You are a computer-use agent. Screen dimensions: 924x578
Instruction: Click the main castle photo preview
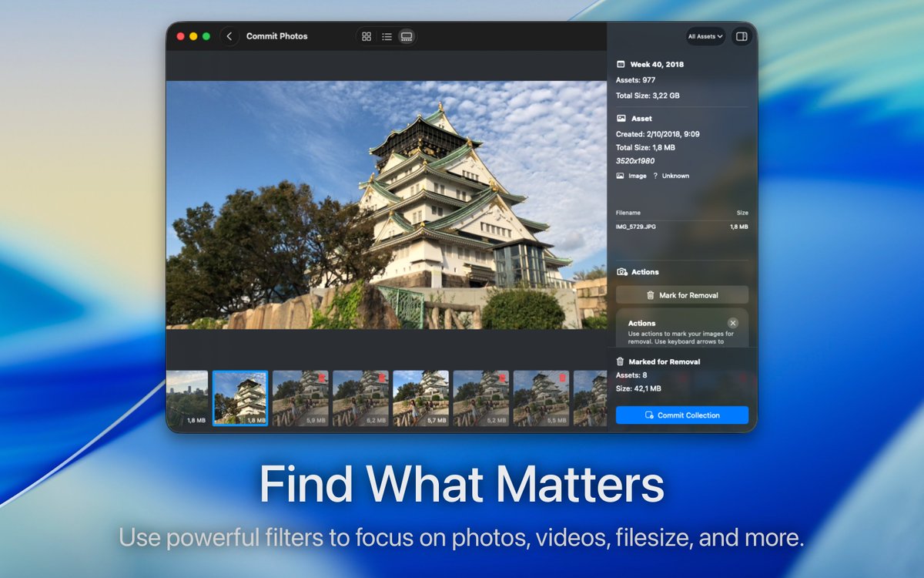tap(387, 205)
